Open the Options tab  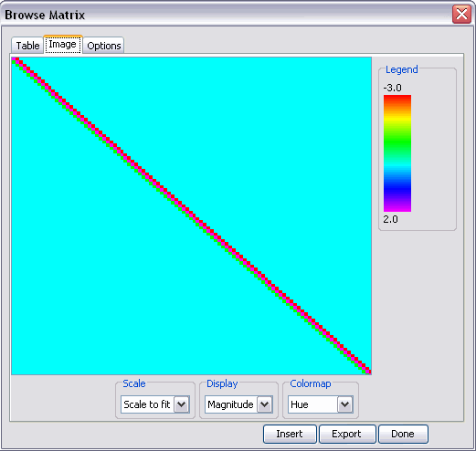point(104,46)
